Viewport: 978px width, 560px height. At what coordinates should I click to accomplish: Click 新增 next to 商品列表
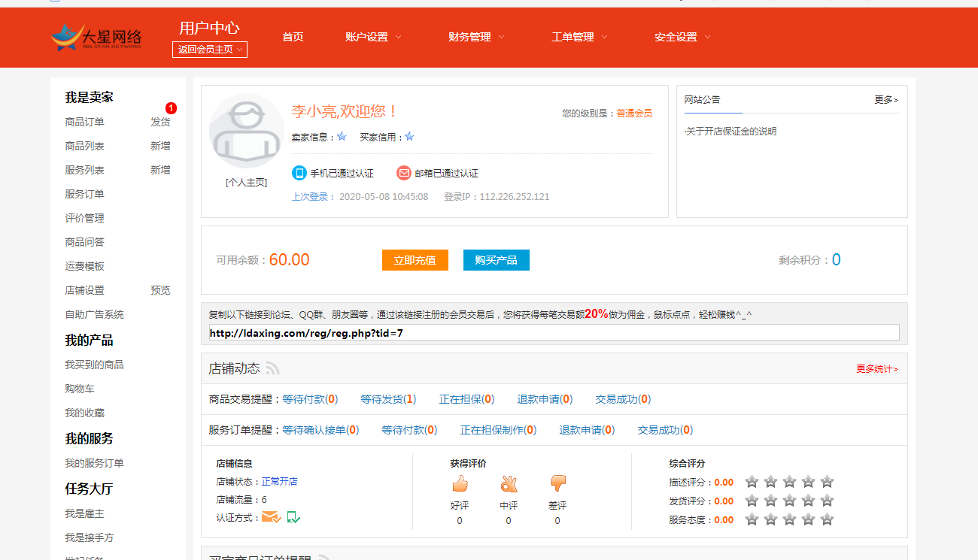(160, 146)
